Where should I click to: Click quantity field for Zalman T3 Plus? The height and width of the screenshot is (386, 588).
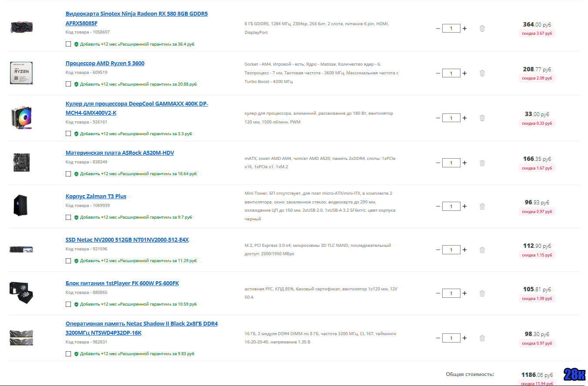[x=451, y=206]
